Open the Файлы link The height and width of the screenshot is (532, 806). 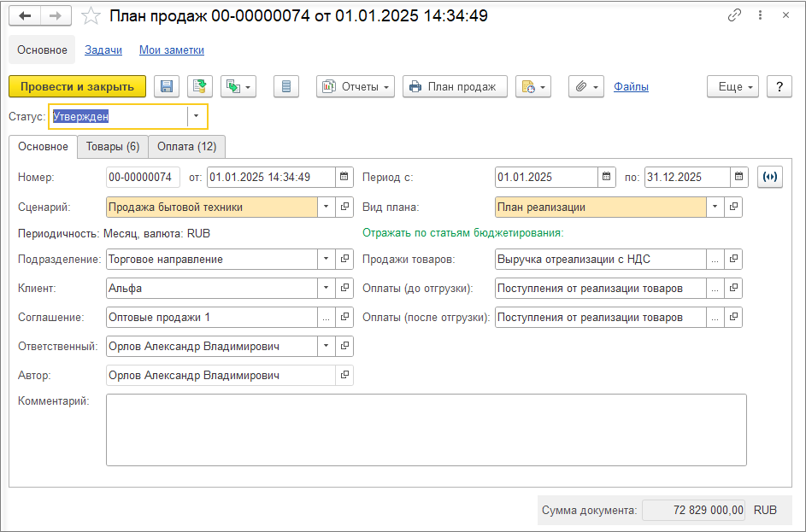coord(631,87)
